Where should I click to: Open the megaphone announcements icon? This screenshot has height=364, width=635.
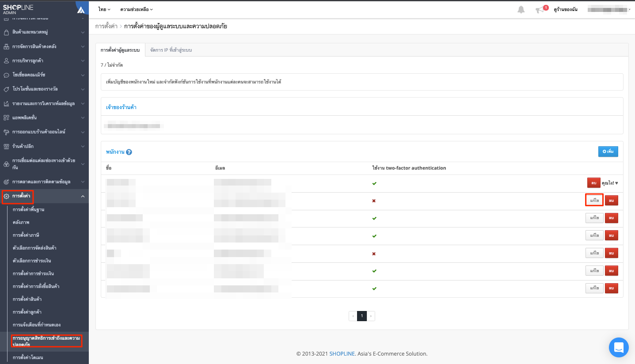540,10
